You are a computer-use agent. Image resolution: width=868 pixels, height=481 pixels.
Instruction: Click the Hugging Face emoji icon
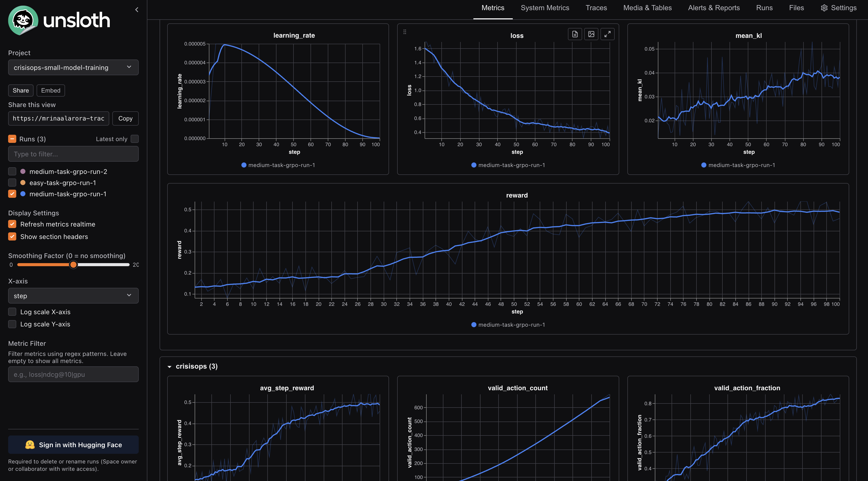(30, 445)
